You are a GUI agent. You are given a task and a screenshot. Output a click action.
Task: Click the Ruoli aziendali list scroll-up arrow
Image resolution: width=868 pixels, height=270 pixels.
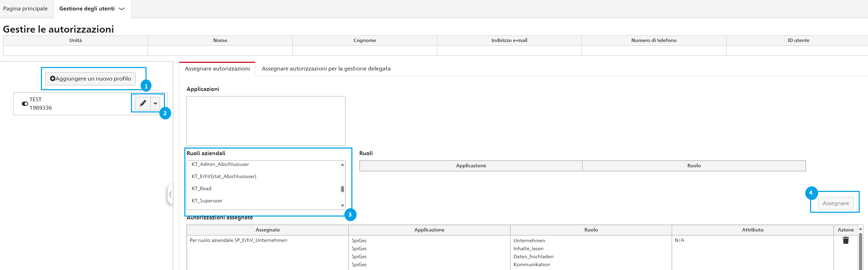click(x=342, y=164)
